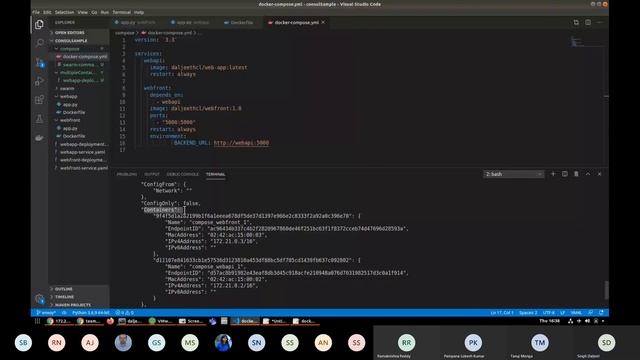
Task: Click the git branch indicator in status bar
Action: 46,313
